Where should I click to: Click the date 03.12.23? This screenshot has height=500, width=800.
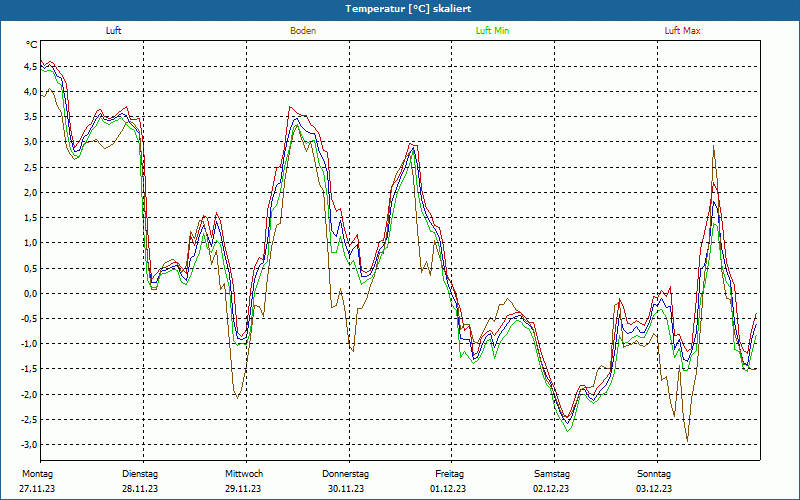point(654,489)
